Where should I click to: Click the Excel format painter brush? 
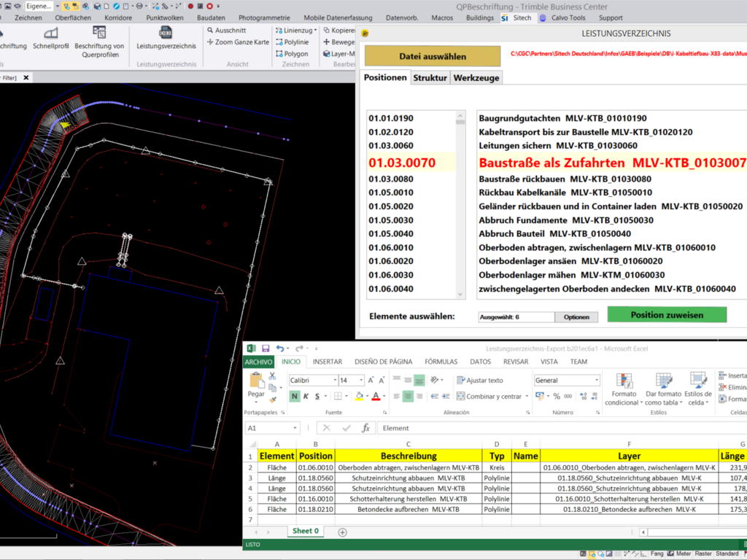pyautogui.click(x=272, y=399)
